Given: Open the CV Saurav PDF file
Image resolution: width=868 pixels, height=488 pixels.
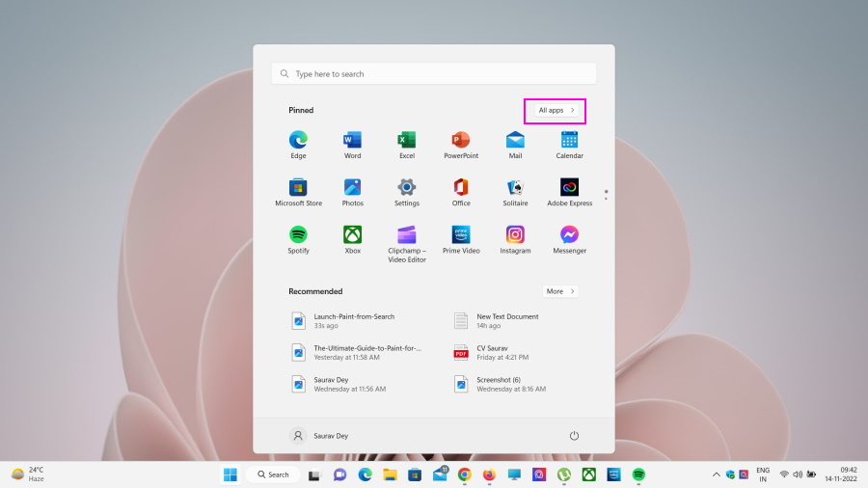Looking at the screenshot, I should coord(497,352).
